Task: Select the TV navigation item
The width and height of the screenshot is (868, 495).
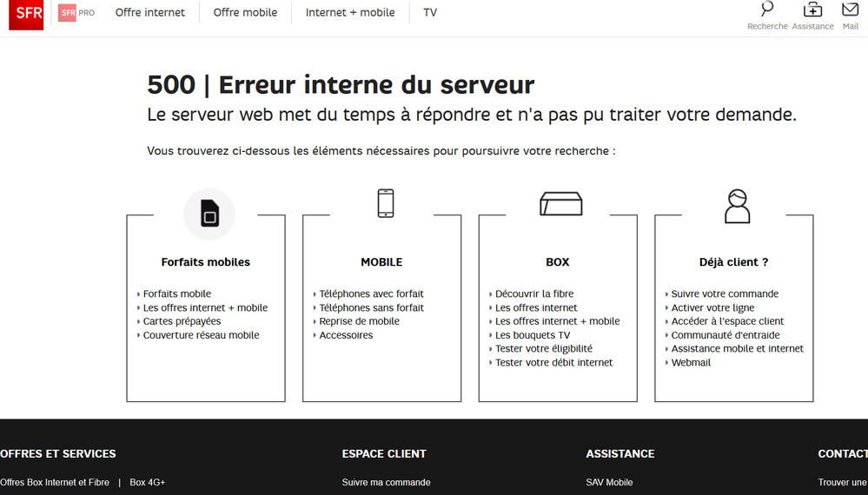Action: (430, 13)
